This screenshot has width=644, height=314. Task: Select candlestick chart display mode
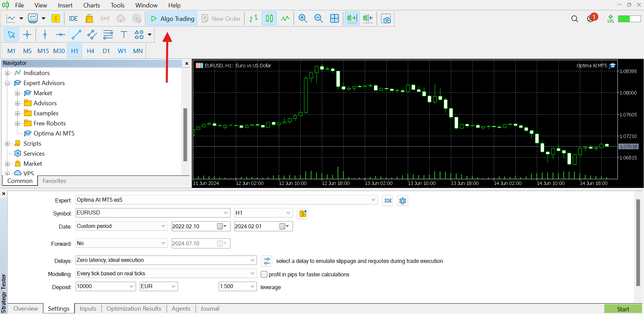(x=269, y=18)
